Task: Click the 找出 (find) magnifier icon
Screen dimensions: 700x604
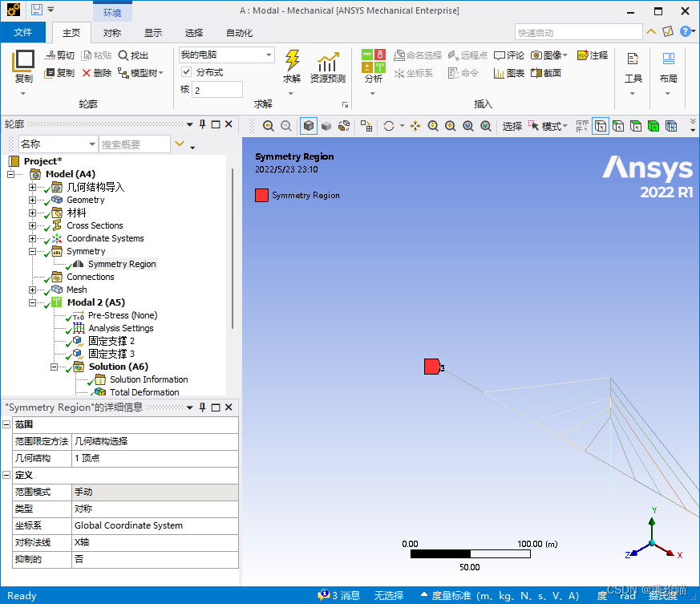Action: pos(133,55)
